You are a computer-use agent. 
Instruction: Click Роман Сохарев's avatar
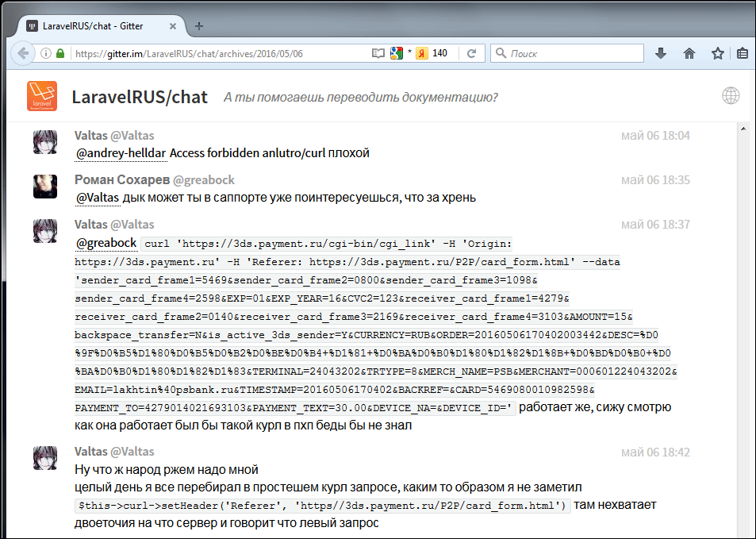coord(45,187)
